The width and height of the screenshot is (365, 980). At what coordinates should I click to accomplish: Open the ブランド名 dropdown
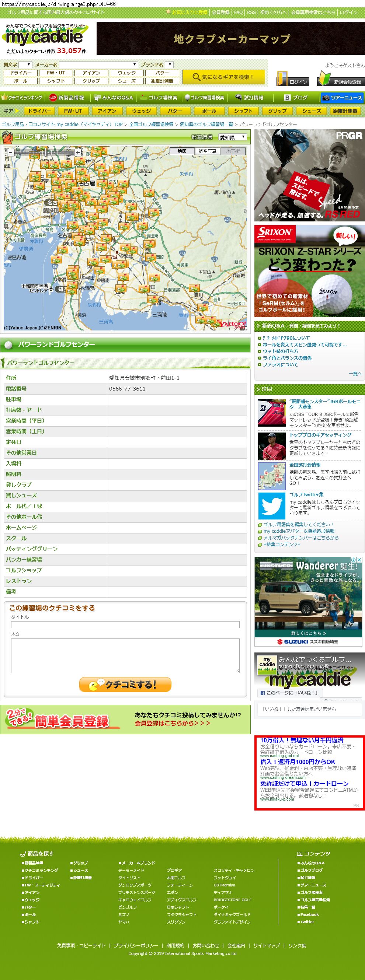(x=170, y=65)
